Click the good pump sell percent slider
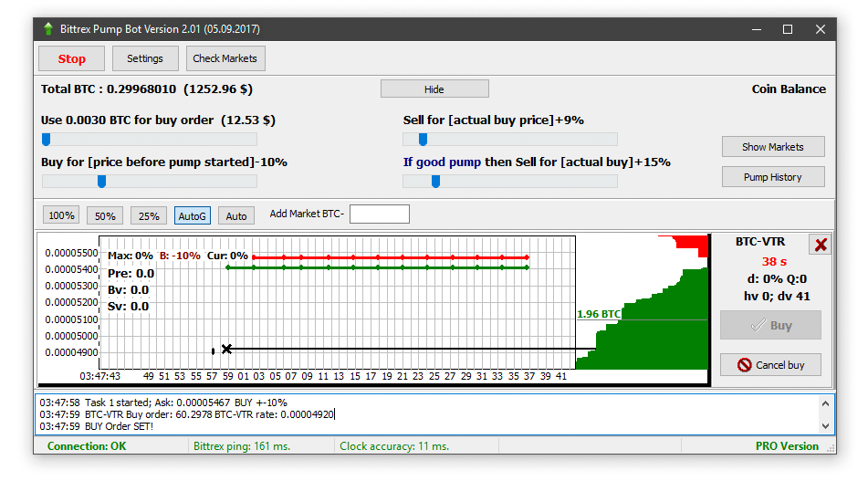The image size is (868, 481). (510, 181)
